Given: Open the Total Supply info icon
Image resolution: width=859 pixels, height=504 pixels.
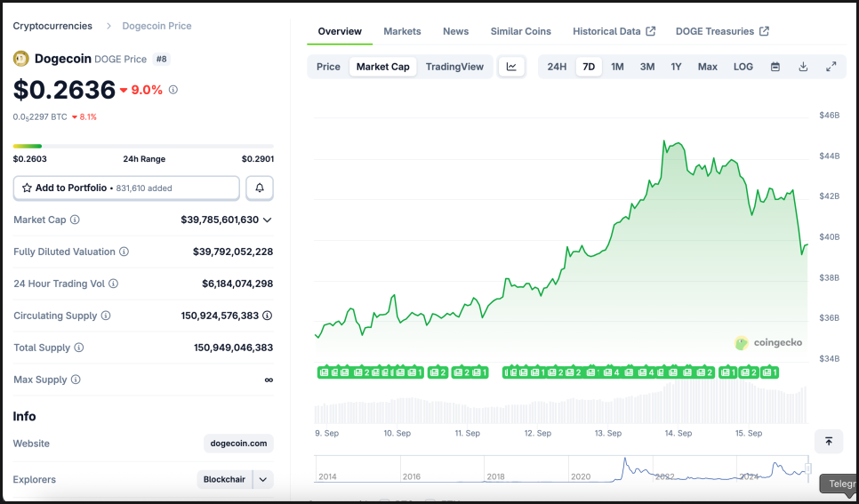Looking at the screenshot, I should 79,348.
